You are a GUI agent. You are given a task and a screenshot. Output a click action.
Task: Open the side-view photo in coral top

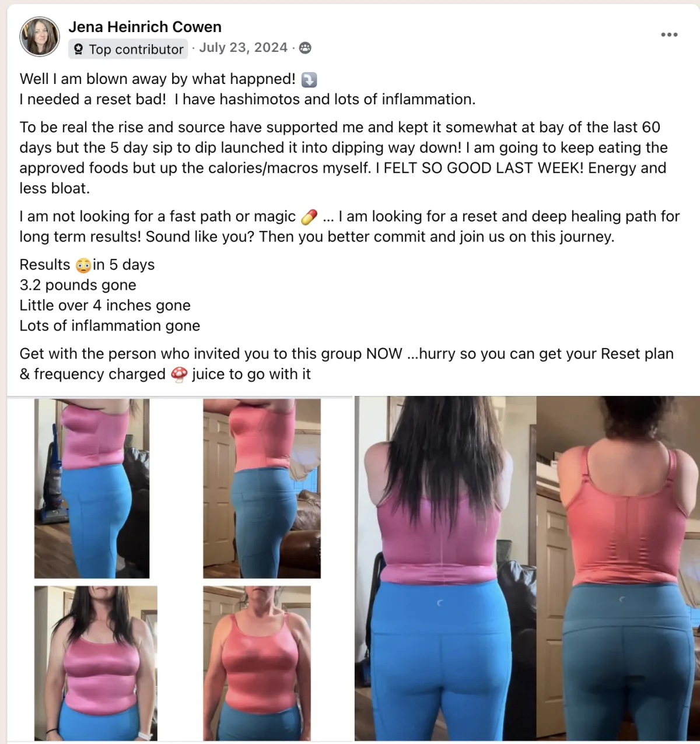(262, 489)
